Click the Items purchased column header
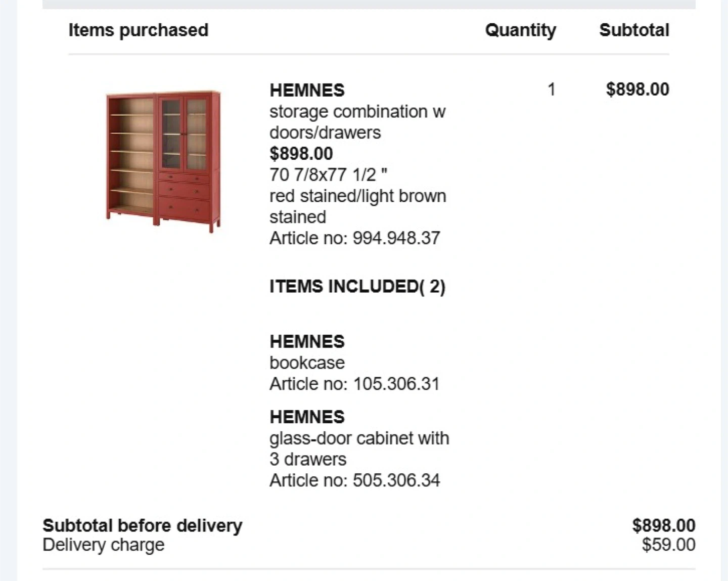 [x=138, y=30]
